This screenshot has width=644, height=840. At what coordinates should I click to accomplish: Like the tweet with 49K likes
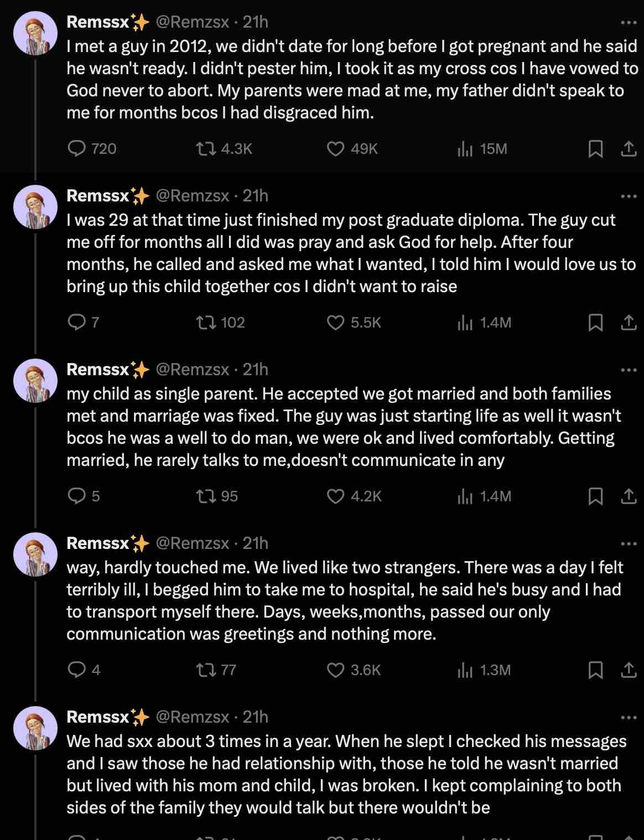(335, 149)
